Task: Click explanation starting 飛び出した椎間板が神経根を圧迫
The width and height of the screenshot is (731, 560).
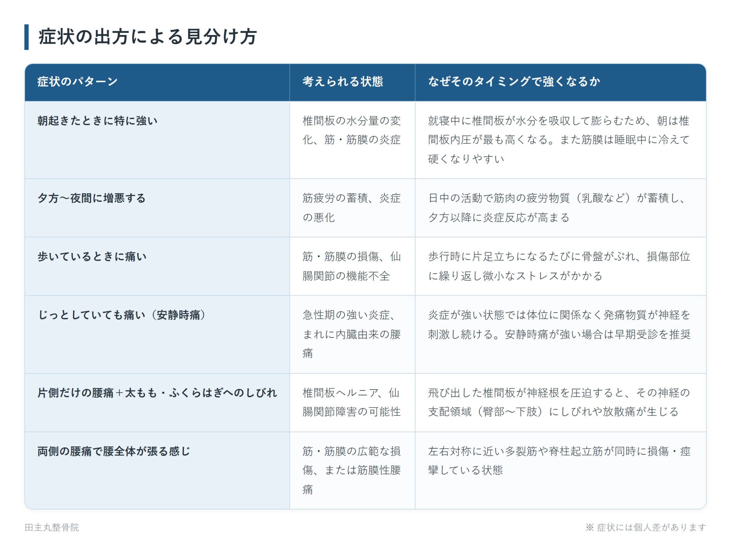Action: pyautogui.click(x=559, y=402)
